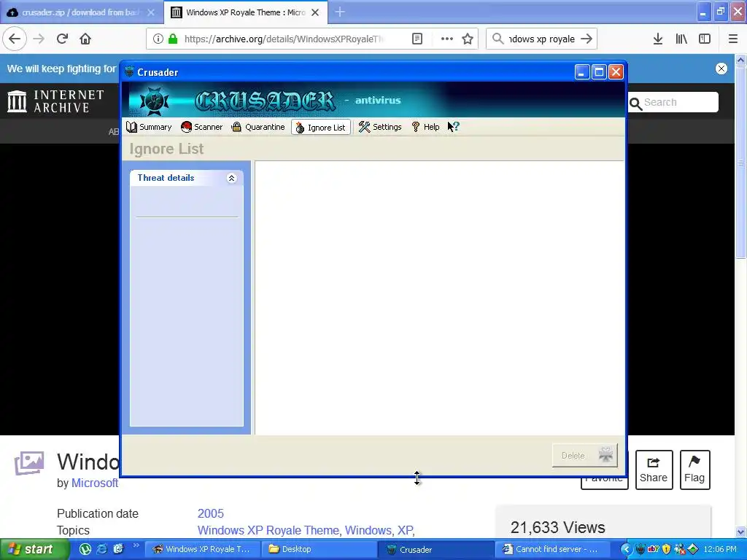This screenshot has height=560, width=747.
Task: Open the Help menu item
Action: click(425, 127)
